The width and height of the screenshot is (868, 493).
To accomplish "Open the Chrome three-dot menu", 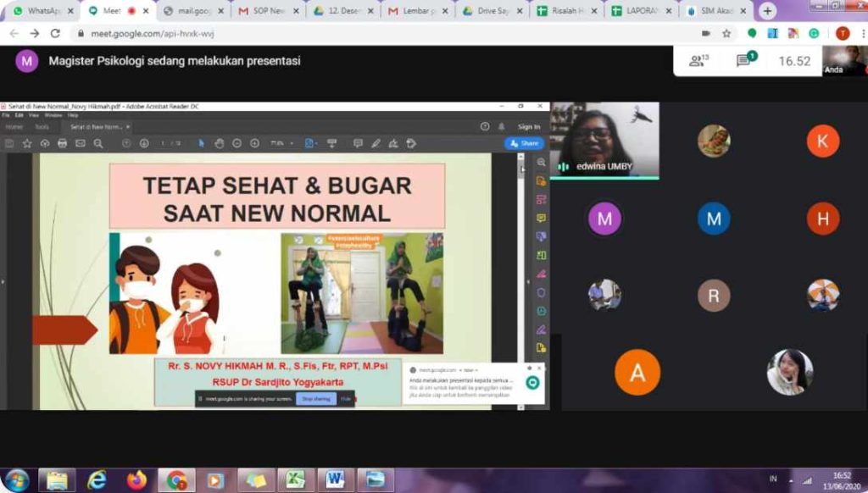I will click(864, 34).
